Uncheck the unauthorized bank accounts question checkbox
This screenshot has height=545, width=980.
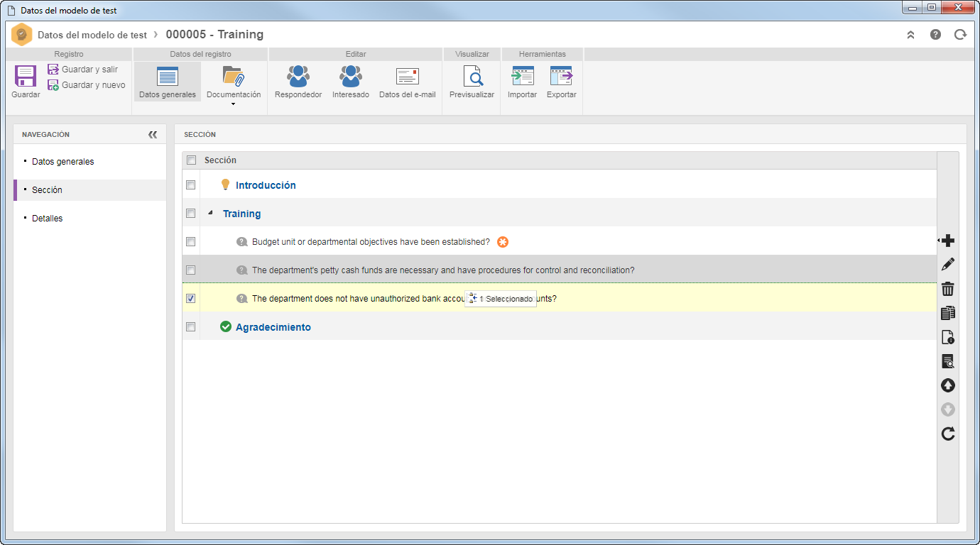click(x=190, y=298)
